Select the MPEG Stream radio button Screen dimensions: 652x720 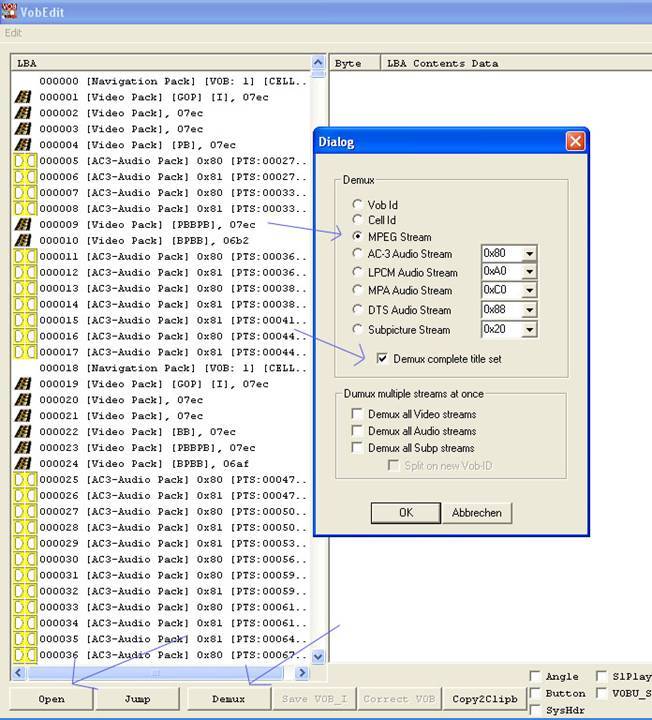[x=357, y=236]
